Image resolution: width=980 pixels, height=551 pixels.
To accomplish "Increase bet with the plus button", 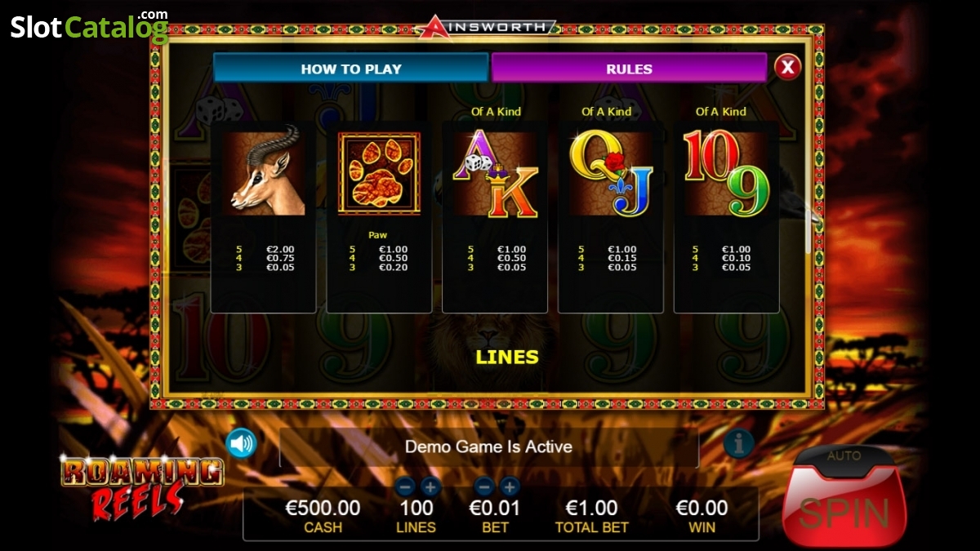I will (510, 487).
